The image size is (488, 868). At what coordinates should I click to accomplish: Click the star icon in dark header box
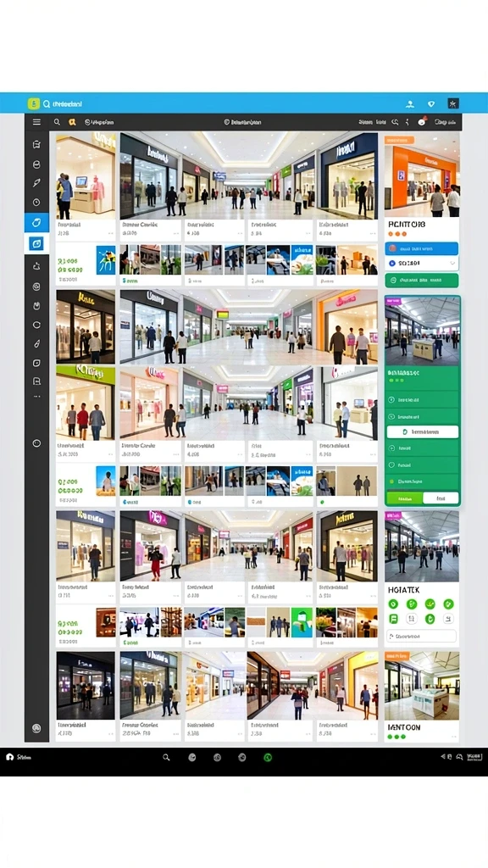(453, 103)
